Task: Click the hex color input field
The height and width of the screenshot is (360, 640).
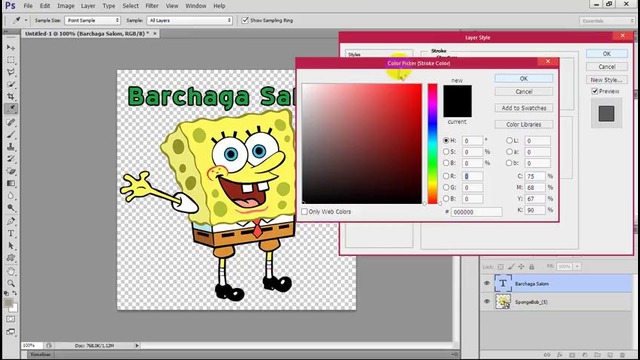Action: click(476, 212)
